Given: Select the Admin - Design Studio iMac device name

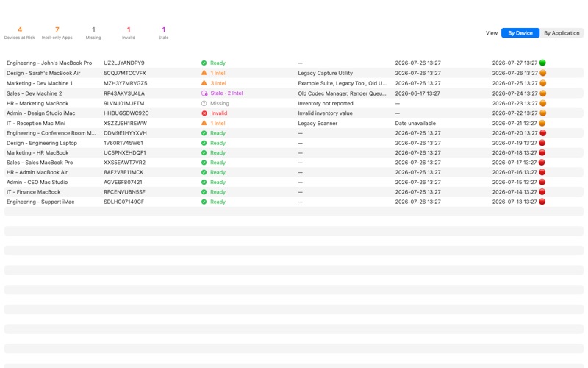Looking at the screenshot, I should pos(41,113).
